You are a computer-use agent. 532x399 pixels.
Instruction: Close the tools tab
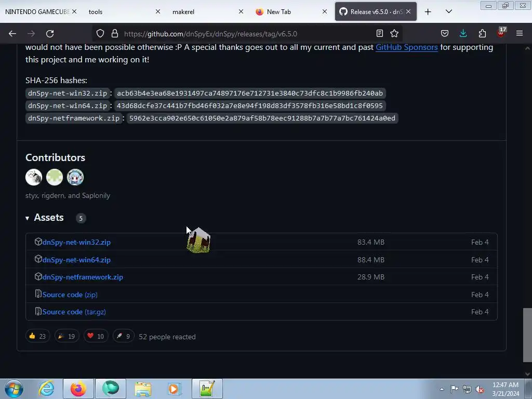tap(158, 11)
